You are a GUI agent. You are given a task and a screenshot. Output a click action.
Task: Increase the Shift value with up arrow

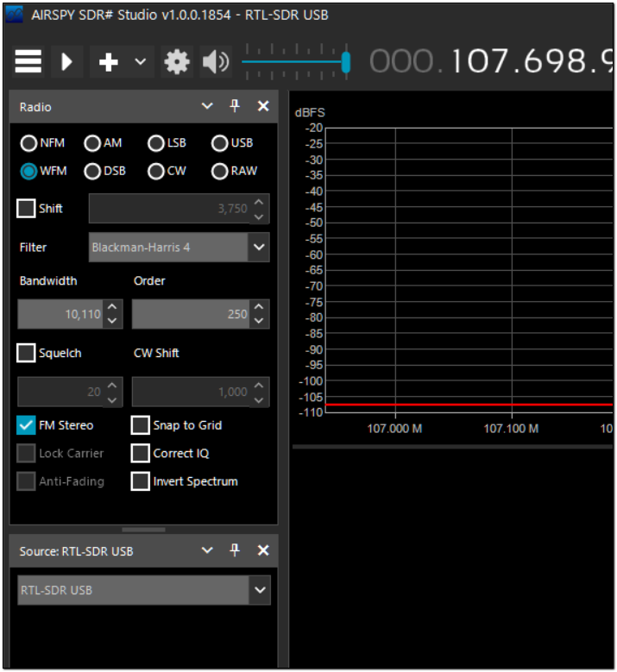point(259,202)
